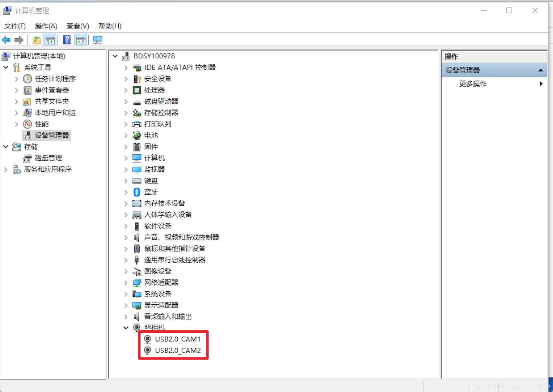Image resolution: width=553 pixels, height=392 pixels.
Task: Expand the IDE ATA/ATAPI 控制器 category
Action: [126, 68]
